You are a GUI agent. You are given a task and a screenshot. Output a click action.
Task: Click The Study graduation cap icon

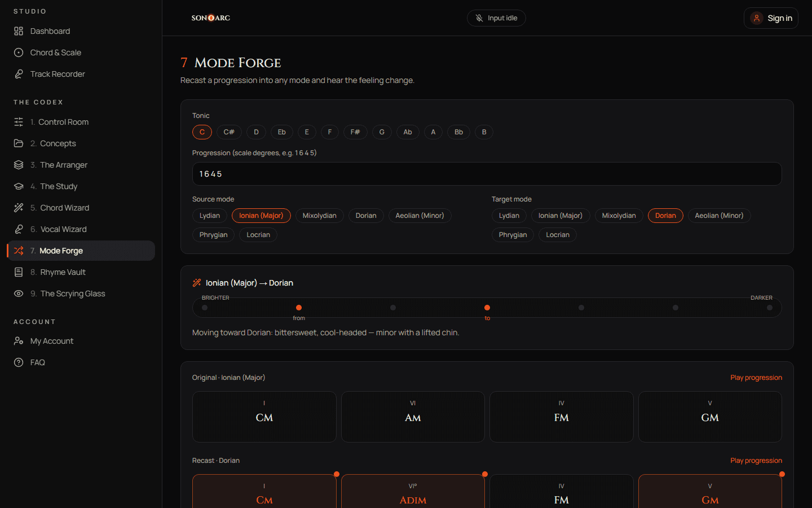pyautogui.click(x=19, y=186)
